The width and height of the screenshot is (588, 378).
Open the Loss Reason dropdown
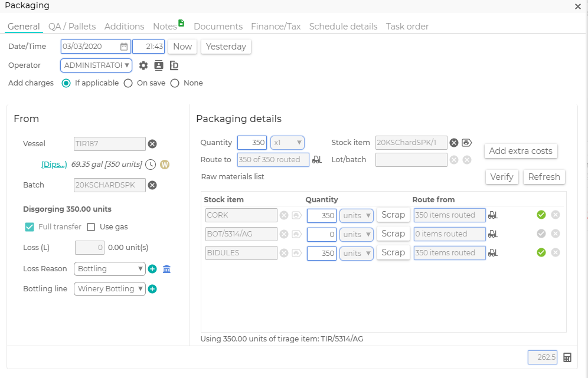click(x=109, y=269)
